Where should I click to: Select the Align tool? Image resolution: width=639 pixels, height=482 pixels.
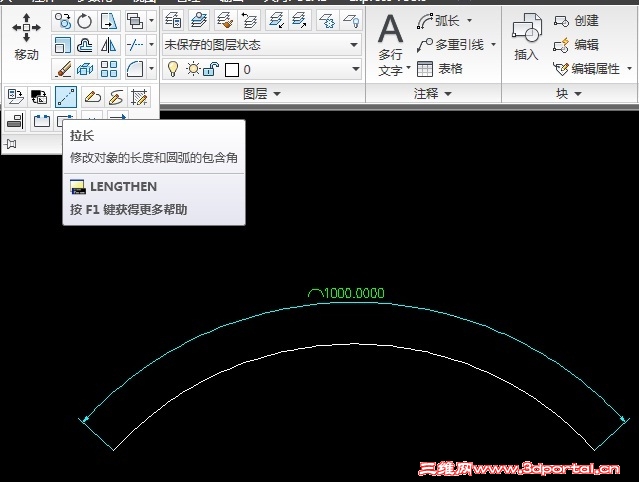tap(15, 121)
